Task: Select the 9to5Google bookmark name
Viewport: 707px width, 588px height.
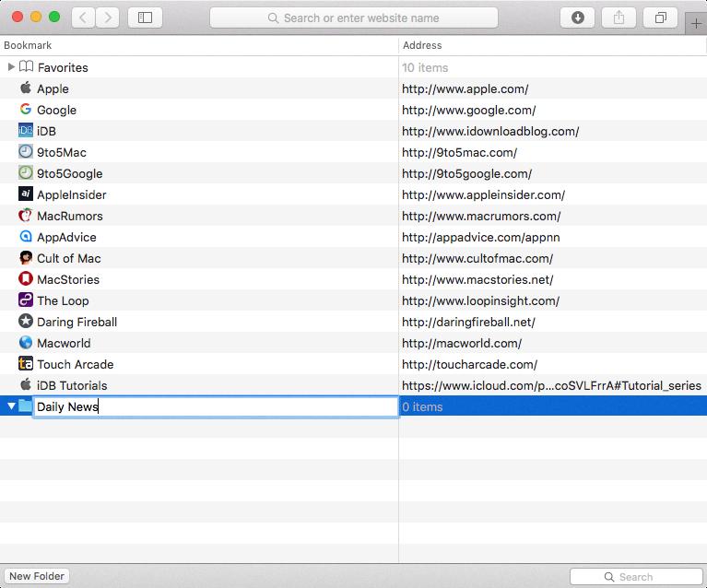Action: point(70,173)
